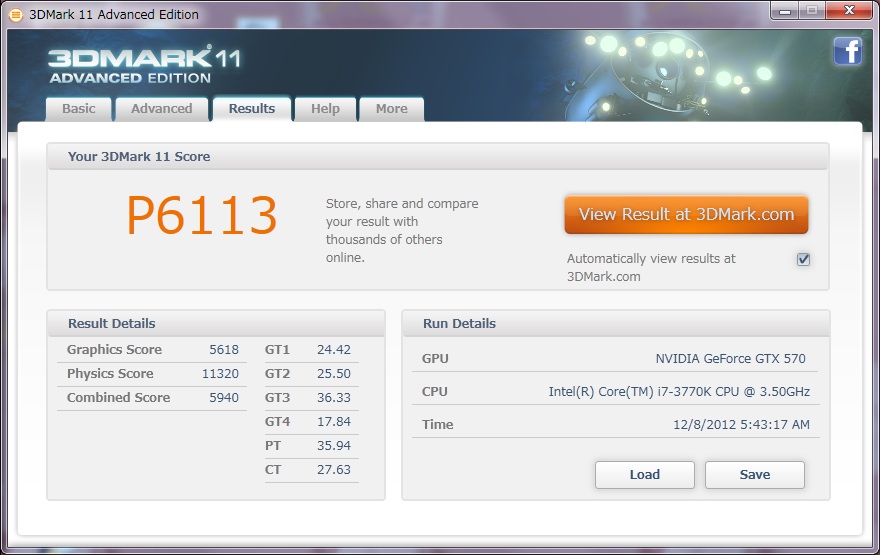Viewport: 880px width, 555px height.
Task: Click the Result Details header
Action: [x=112, y=324]
